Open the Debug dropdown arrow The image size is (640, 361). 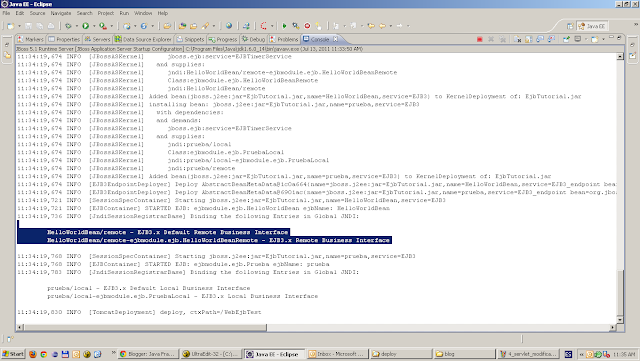pos(76,26)
